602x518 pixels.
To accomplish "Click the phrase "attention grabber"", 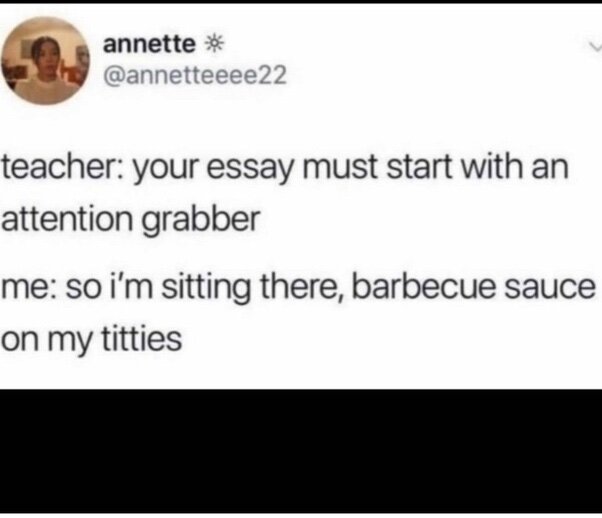I will (x=131, y=221).
